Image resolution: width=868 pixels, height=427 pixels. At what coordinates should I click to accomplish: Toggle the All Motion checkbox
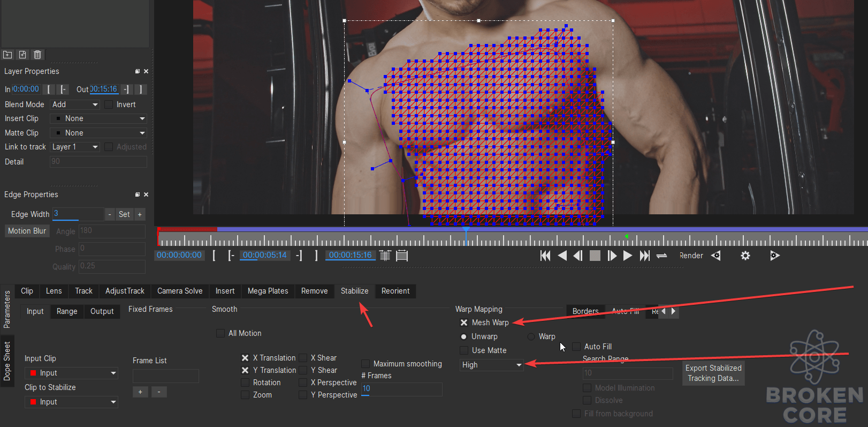click(x=220, y=333)
